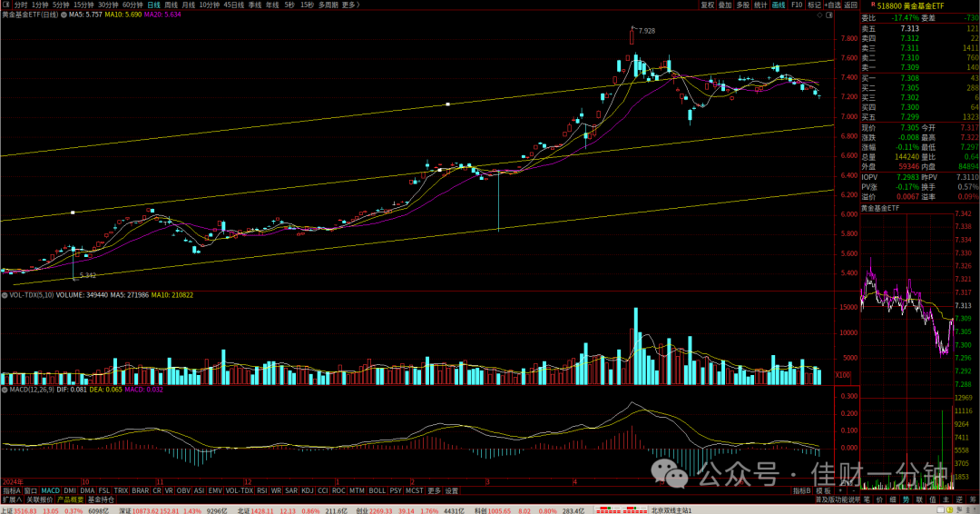Select the OBV indicator tab
The width and height of the screenshot is (980, 514).
183,491
